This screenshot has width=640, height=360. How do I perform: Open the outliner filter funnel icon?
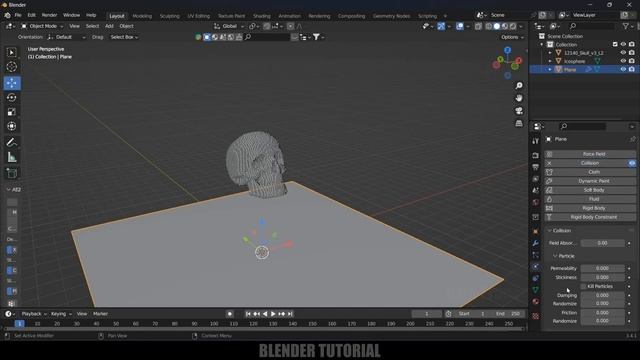point(625,26)
